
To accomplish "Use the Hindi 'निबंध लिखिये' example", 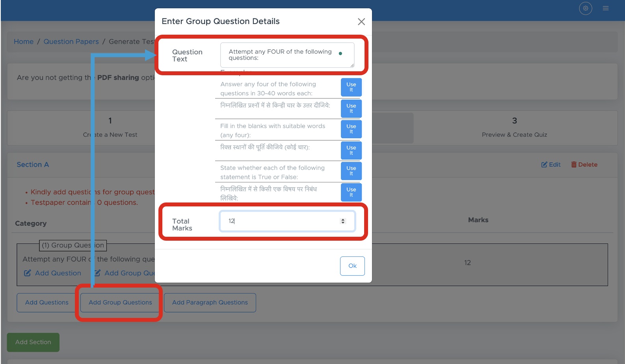I will pos(351,192).
